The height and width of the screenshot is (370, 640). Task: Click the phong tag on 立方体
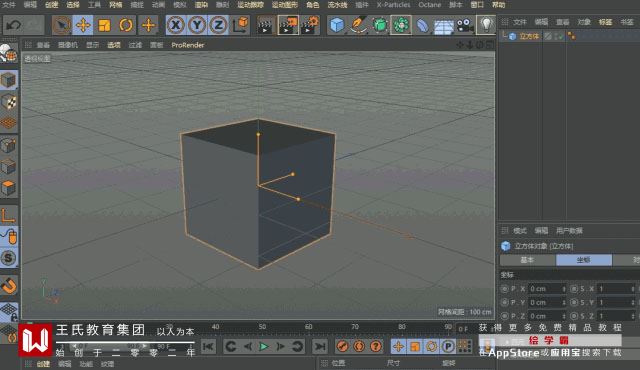click(571, 36)
